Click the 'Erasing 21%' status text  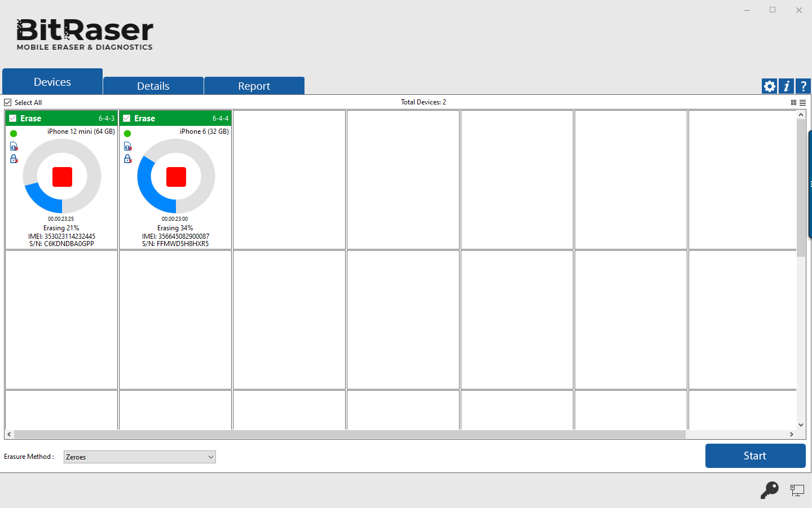61,228
